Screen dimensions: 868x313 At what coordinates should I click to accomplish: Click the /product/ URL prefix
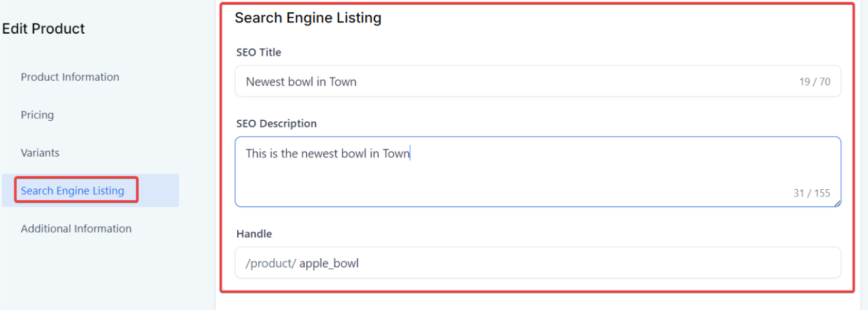(271, 263)
